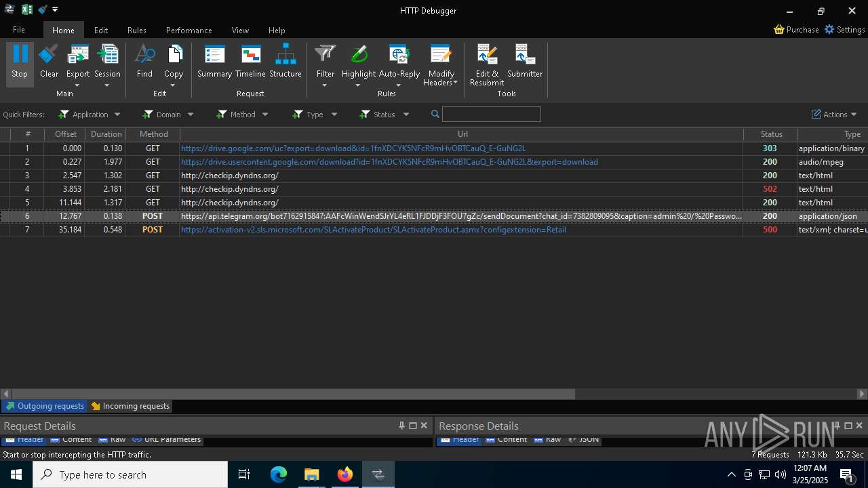Click the Modify Headers tool

[441, 64]
